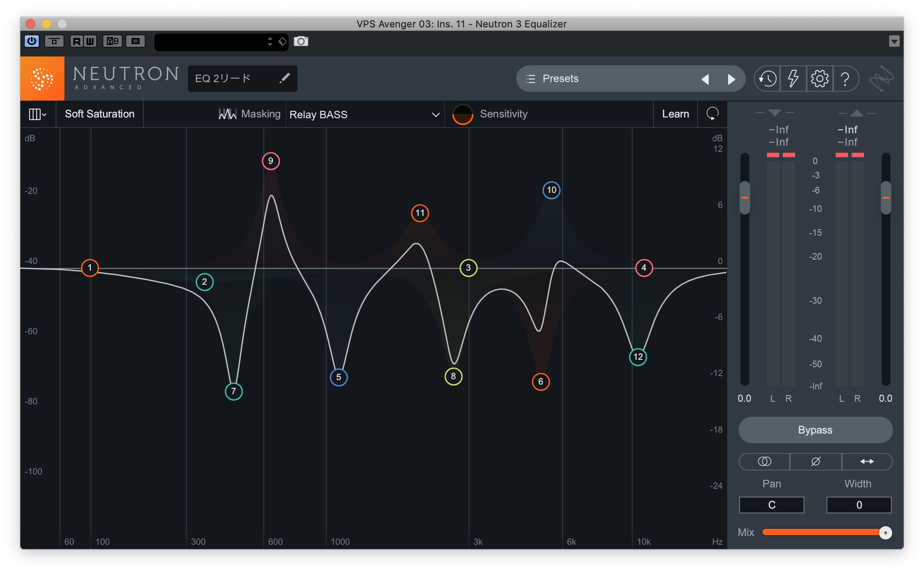Click the Mix slider handle
Screen dimensions: 924x573
[x=885, y=533]
